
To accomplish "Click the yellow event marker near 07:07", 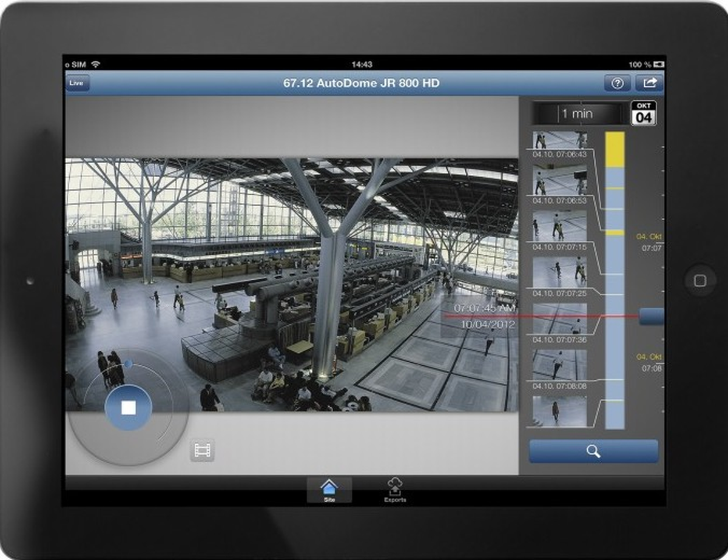I will [x=615, y=232].
